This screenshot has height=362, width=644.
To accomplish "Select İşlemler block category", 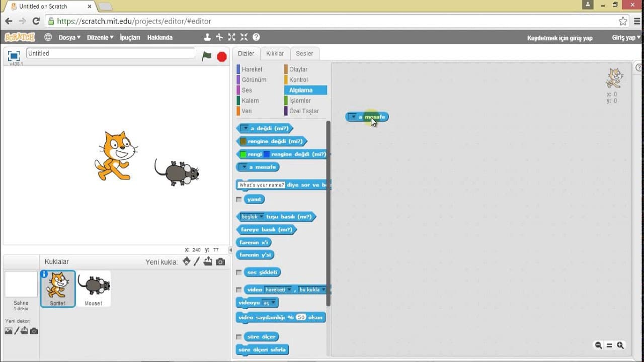I will pos(300,101).
